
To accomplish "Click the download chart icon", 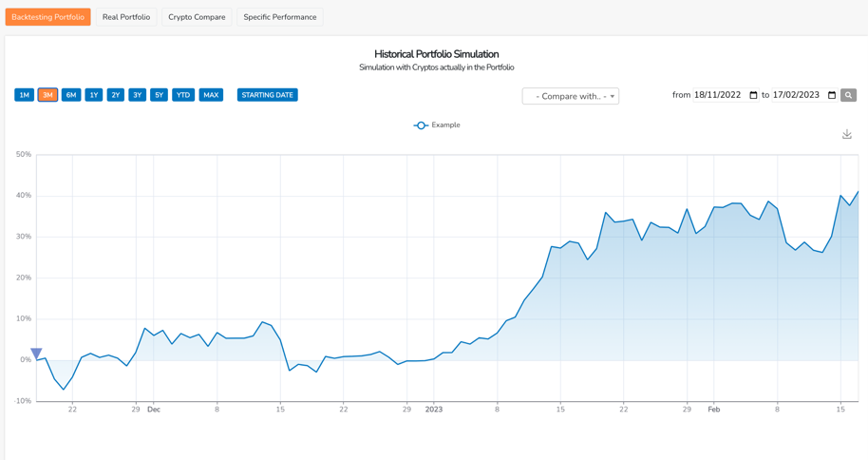I will tap(846, 134).
